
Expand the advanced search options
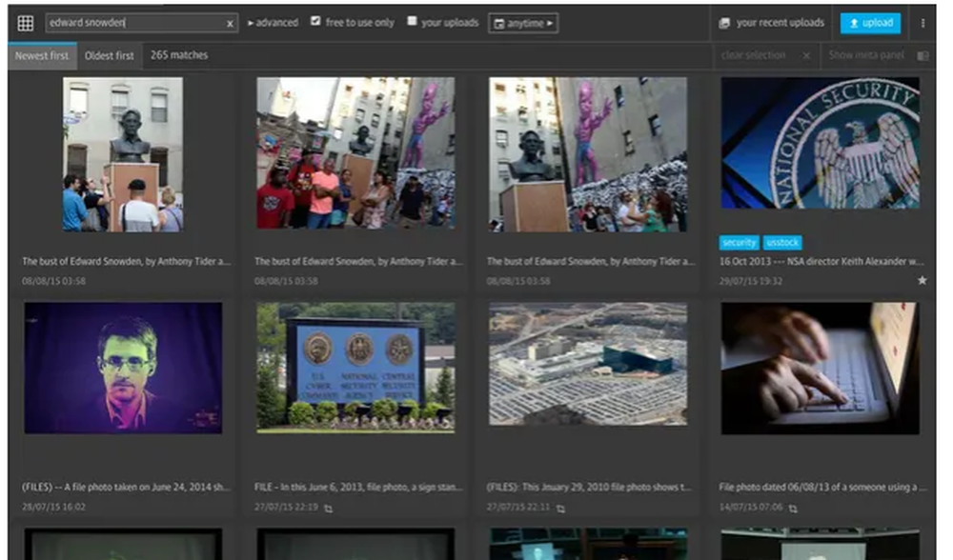point(274,22)
